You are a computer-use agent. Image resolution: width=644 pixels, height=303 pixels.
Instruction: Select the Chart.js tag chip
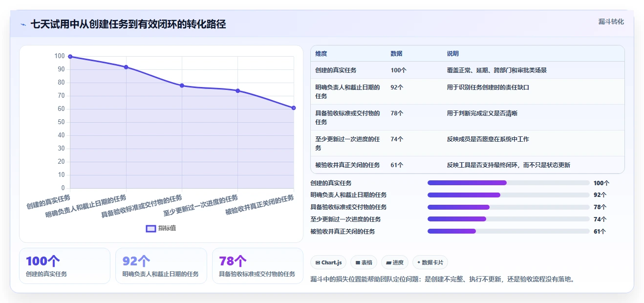click(x=328, y=262)
